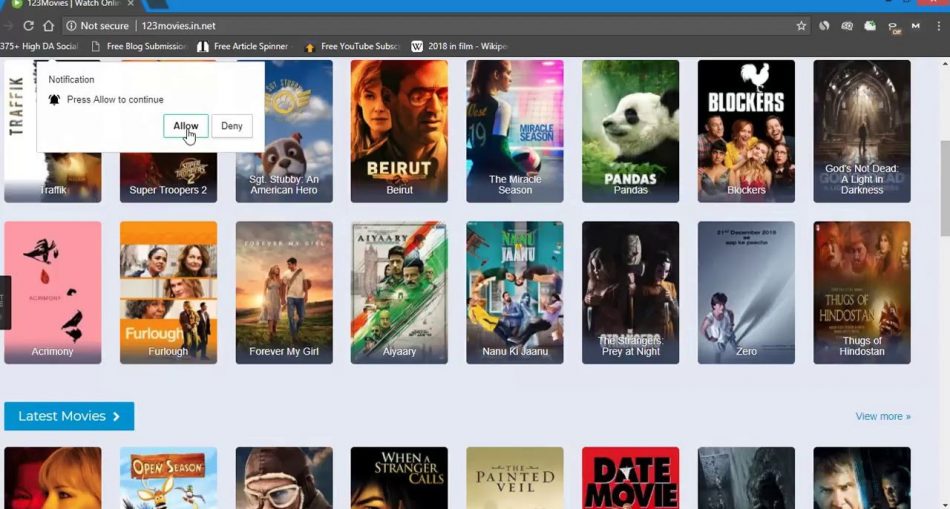Click the notification bell icon in popup

(55, 100)
